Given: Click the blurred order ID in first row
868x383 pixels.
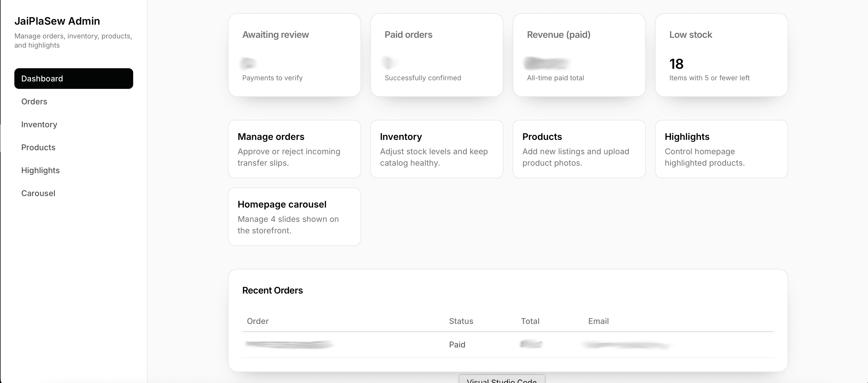Looking at the screenshot, I should pos(290,344).
